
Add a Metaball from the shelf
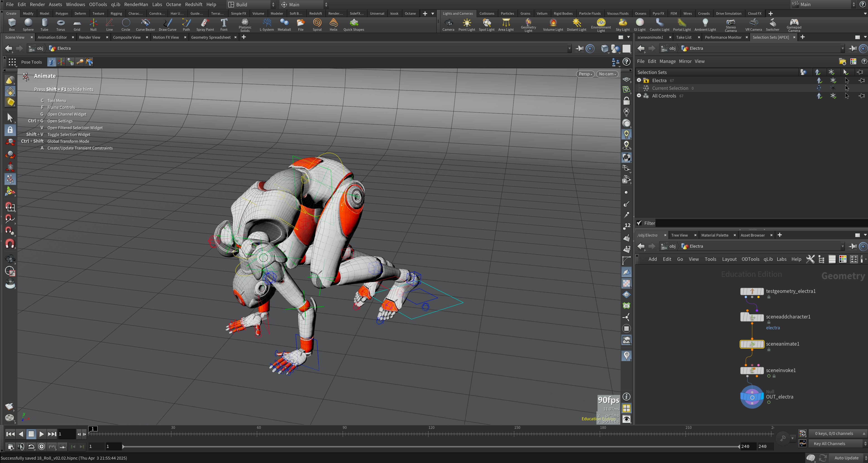pos(284,25)
